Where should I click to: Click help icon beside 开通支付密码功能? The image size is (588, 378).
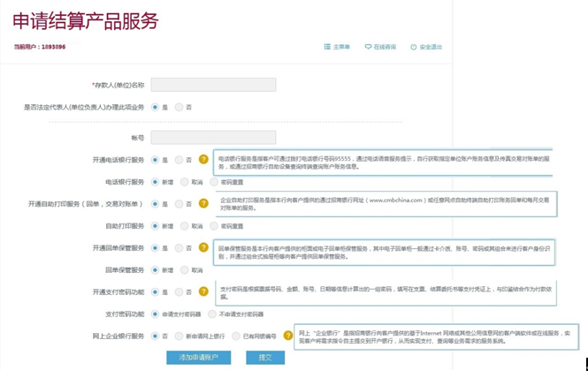(203, 291)
